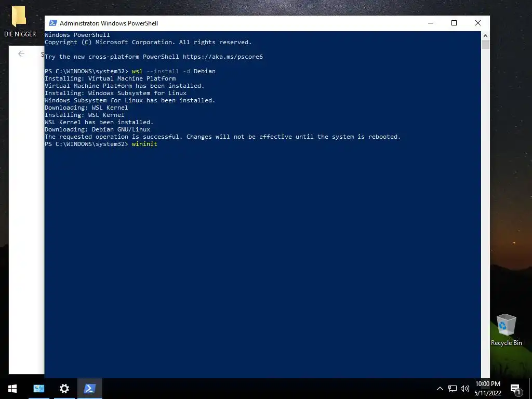Click the 'wininit' command text
This screenshot has height=399, width=532.
pyautogui.click(x=144, y=144)
